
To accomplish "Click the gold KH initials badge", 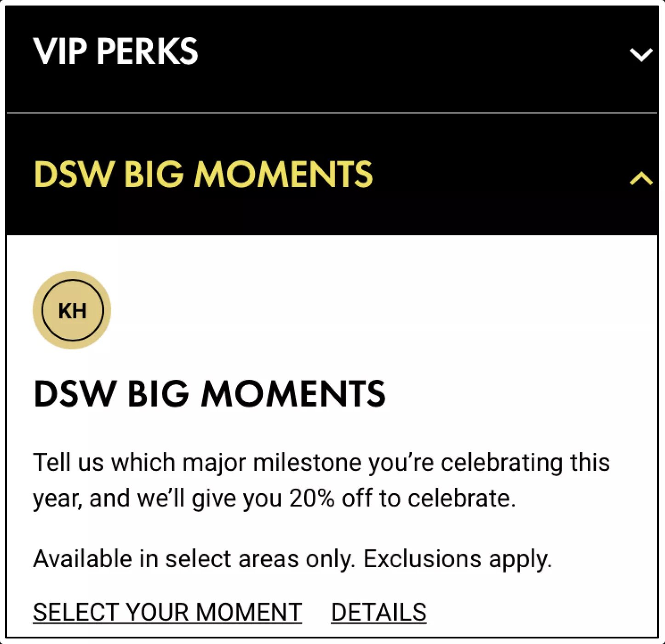I will point(72,310).
